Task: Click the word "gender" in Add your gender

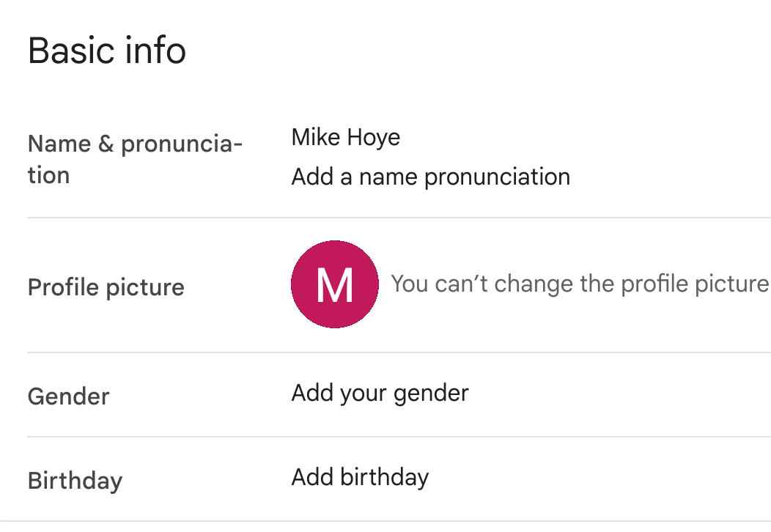Action: pos(431,393)
